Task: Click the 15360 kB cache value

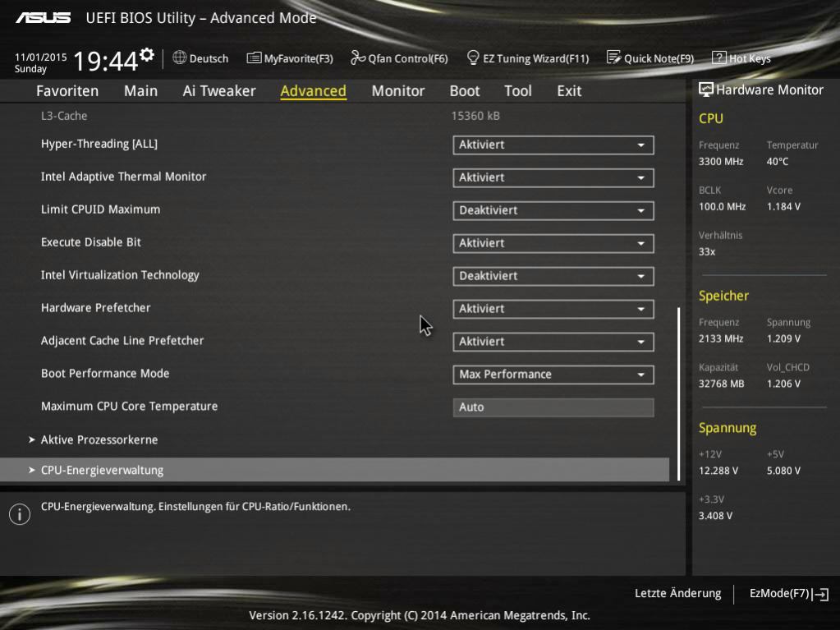Action: [475, 116]
